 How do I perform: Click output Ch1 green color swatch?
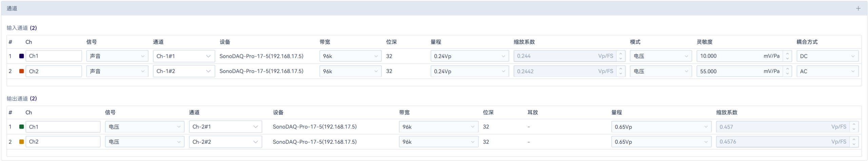(x=21, y=127)
